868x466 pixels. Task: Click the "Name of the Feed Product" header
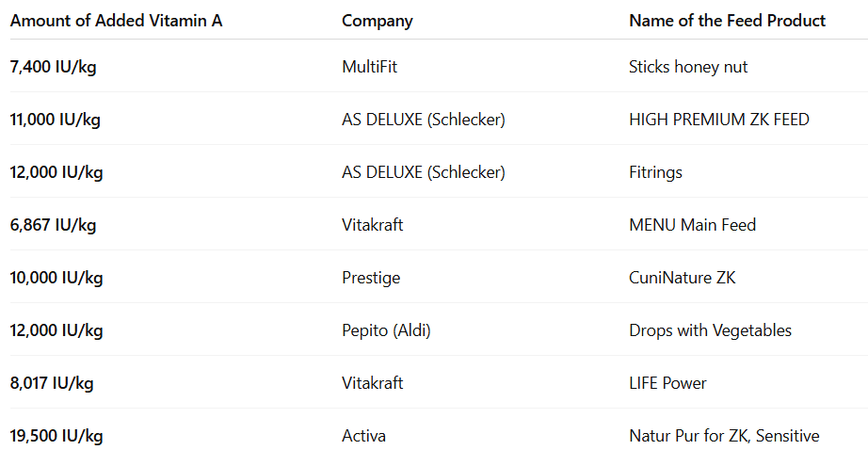click(x=727, y=21)
